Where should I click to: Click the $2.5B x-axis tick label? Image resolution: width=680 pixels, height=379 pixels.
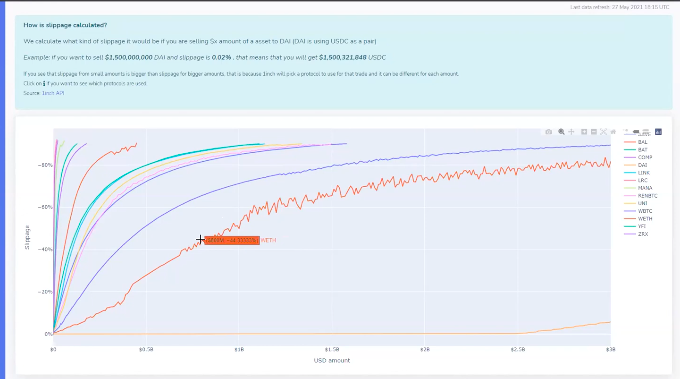click(x=518, y=350)
